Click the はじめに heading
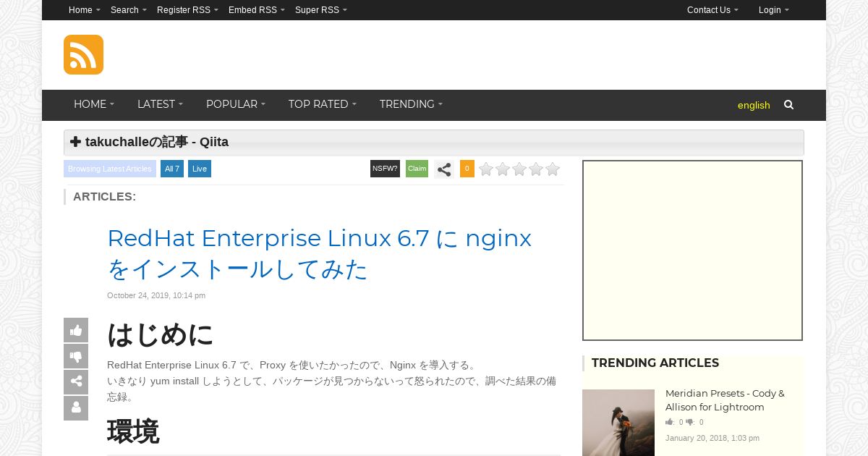 [x=161, y=334]
